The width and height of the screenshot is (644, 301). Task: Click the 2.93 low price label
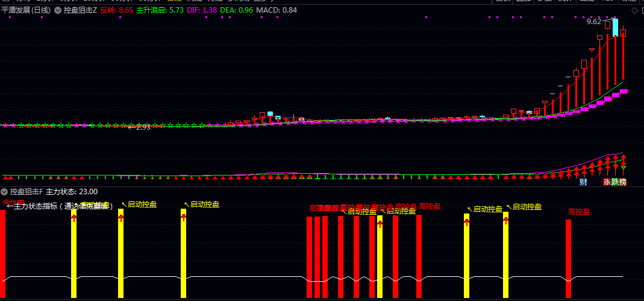coord(143,127)
